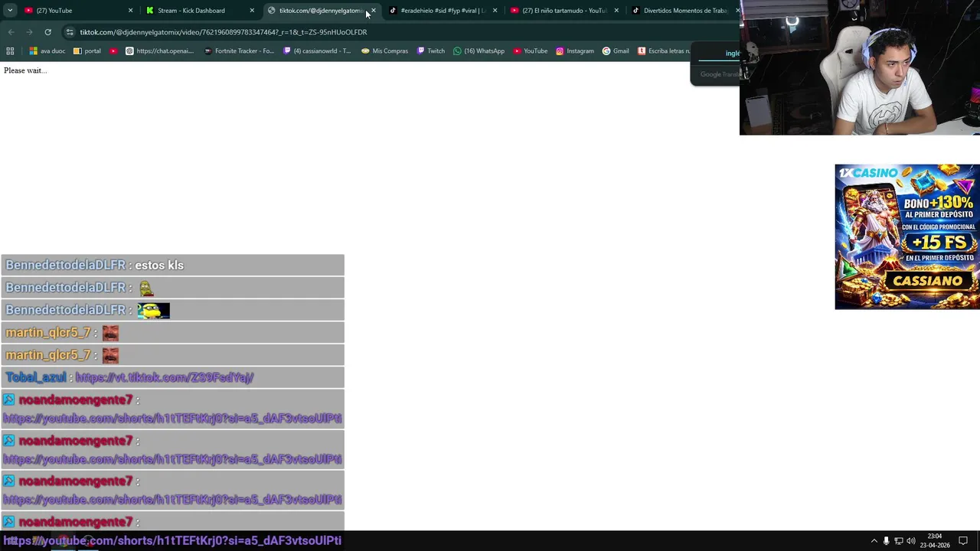Select the #eradehielo TikTok tab
Screen dimensions: 980x551
click(443, 11)
